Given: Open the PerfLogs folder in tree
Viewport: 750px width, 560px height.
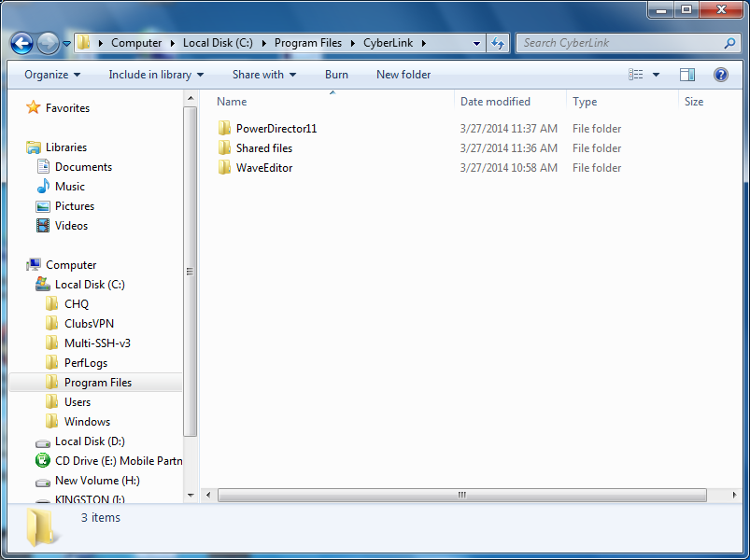Looking at the screenshot, I should click(x=86, y=363).
